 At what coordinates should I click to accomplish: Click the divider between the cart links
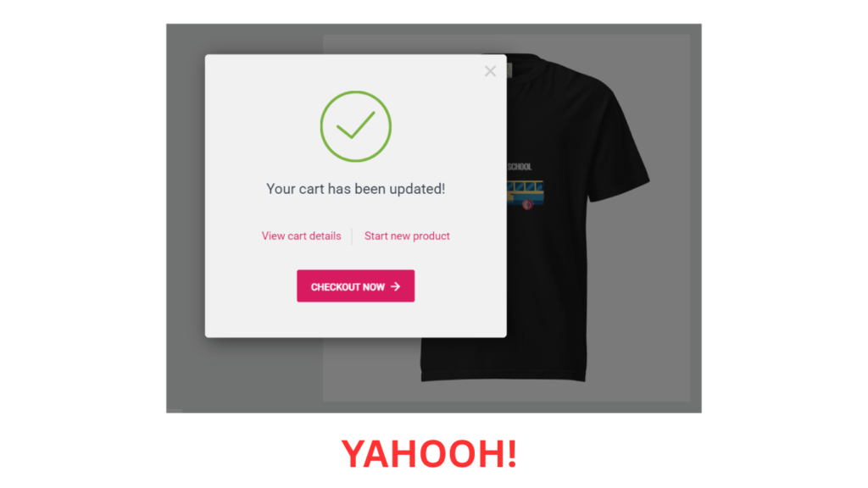352,236
